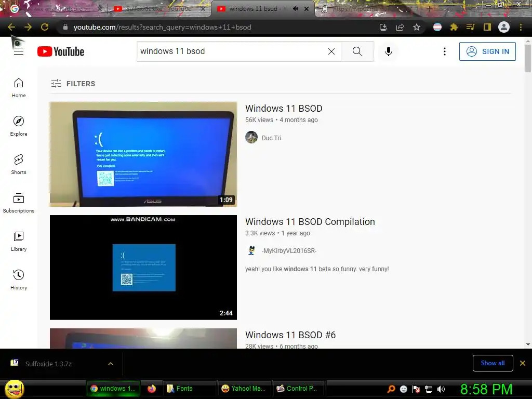Visit the -MyKirbyVL2016SR- channel
The height and width of the screenshot is (399, 532).
[x=289, y=251]
